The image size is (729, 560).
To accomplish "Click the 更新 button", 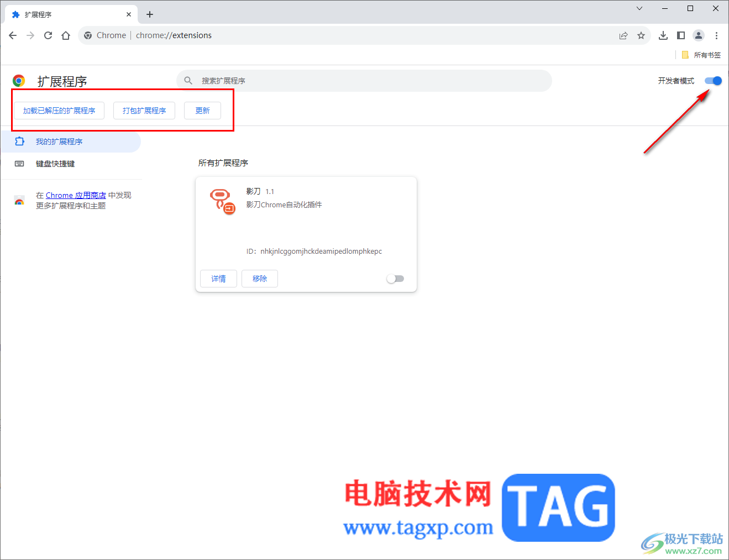I will [x=202, y=110].
